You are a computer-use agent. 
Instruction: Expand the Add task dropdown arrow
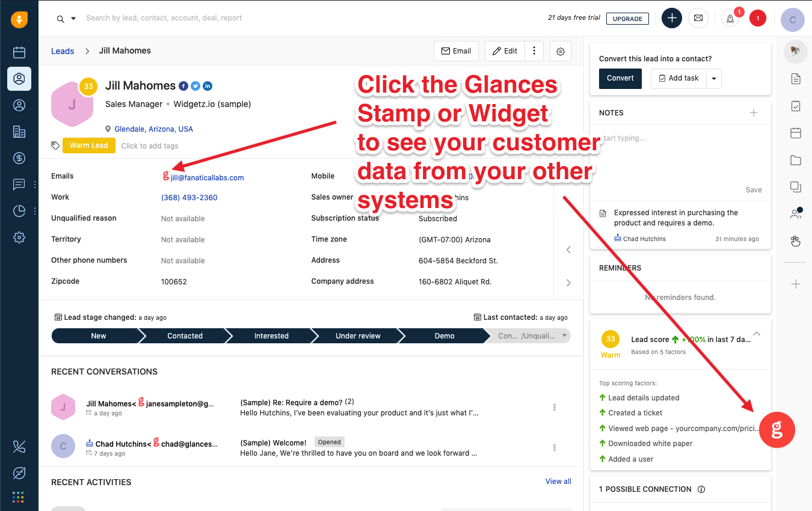(x=714, y=78)
